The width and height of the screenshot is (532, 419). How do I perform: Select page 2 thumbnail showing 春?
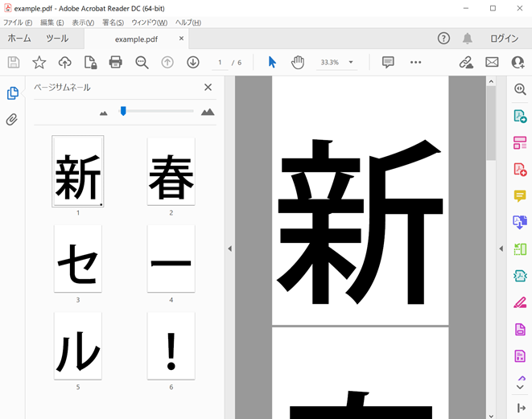(x=171, y=171)
